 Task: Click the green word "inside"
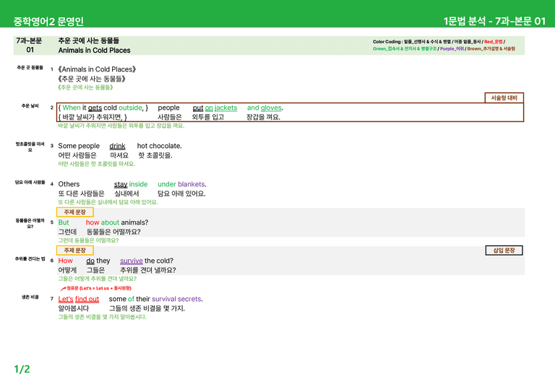[138, 184]
